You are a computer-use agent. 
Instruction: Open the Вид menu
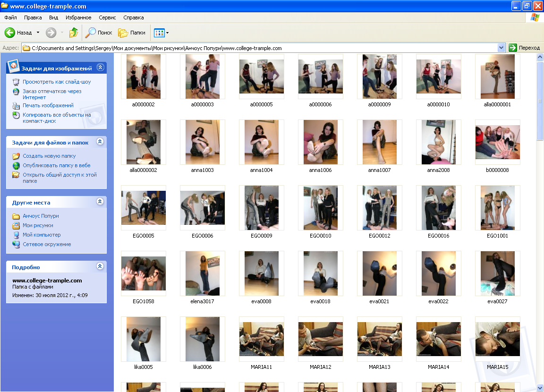tap(53, 17)
